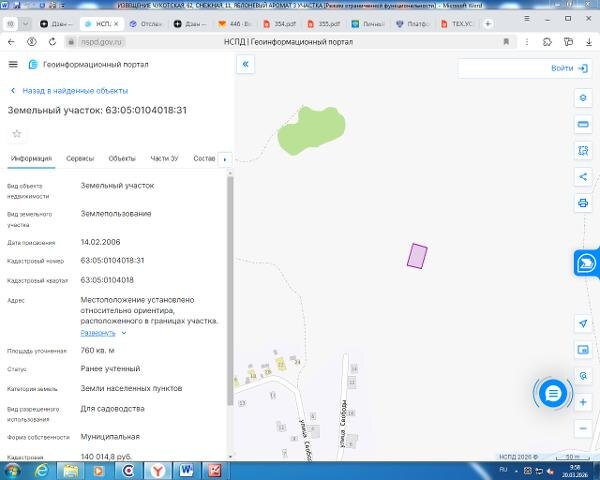
Task: Switch to the Информация tab
Action: 31,158
